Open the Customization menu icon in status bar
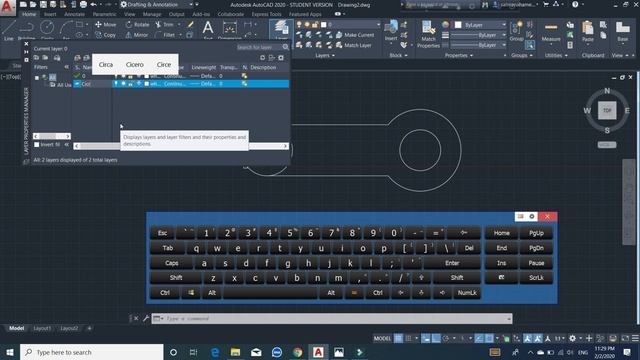The width and height of the screenshot is (640, 360). [635, 338]
